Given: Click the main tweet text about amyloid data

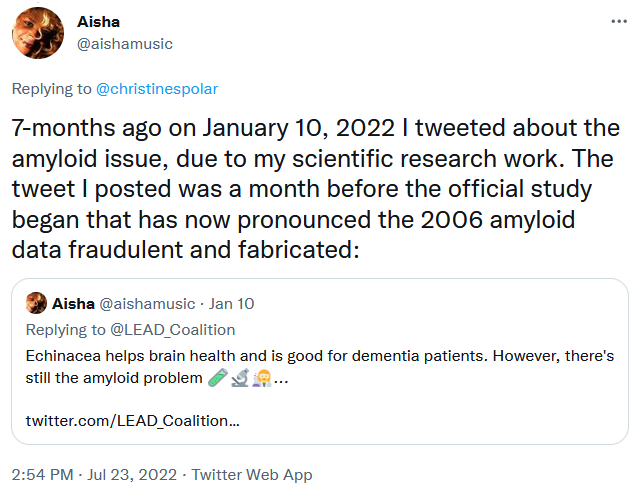Looking at the screenshot, I should [316, 189].
